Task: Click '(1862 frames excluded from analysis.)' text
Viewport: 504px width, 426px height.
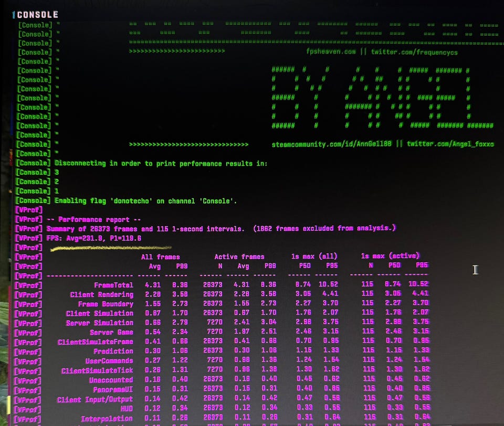Action: pos(324,228)
